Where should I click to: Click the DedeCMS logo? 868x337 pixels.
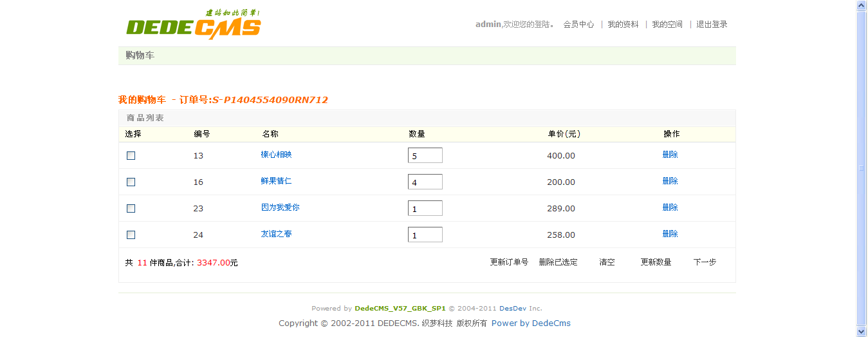[194, 26]
